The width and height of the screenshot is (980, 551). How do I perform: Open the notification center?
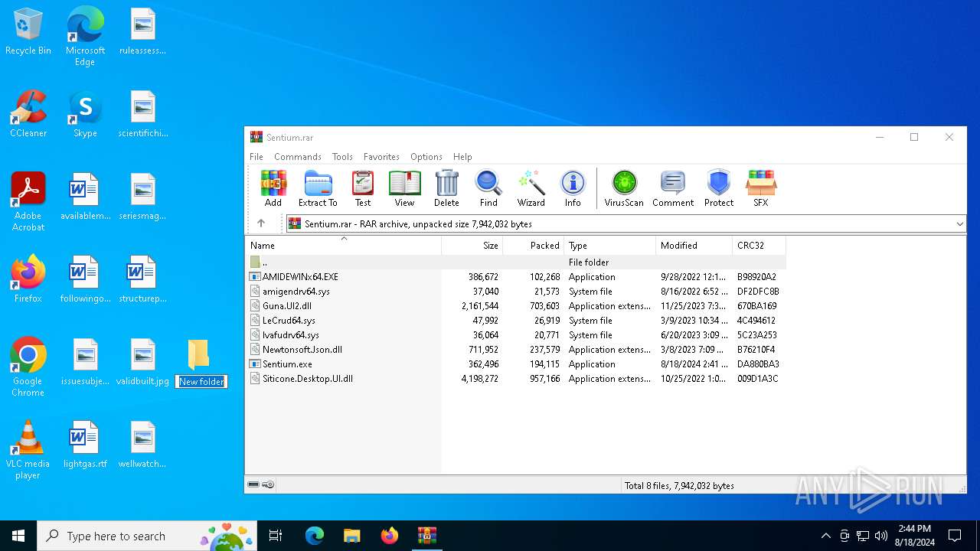[955, 536]
